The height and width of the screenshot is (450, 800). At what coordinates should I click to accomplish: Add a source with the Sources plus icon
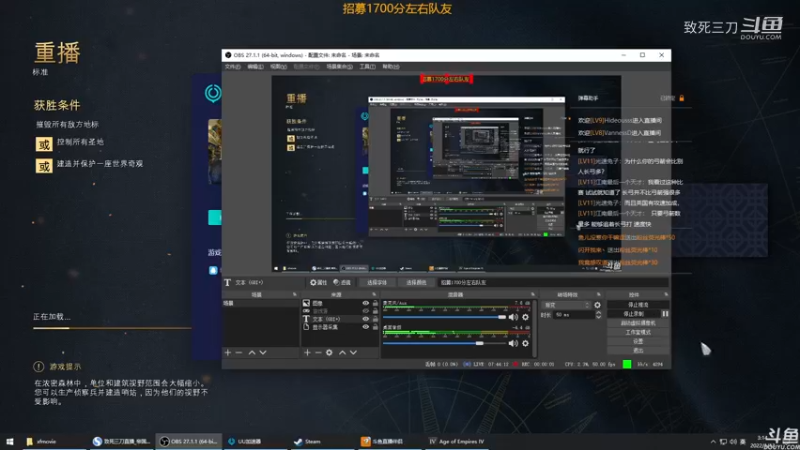tap(307, 353)
